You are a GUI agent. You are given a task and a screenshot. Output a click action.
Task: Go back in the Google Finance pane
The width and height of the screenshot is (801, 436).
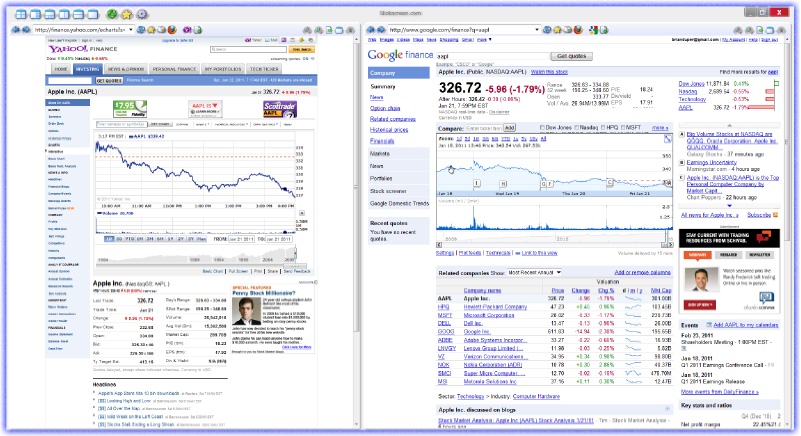click(x=371, y=30)
